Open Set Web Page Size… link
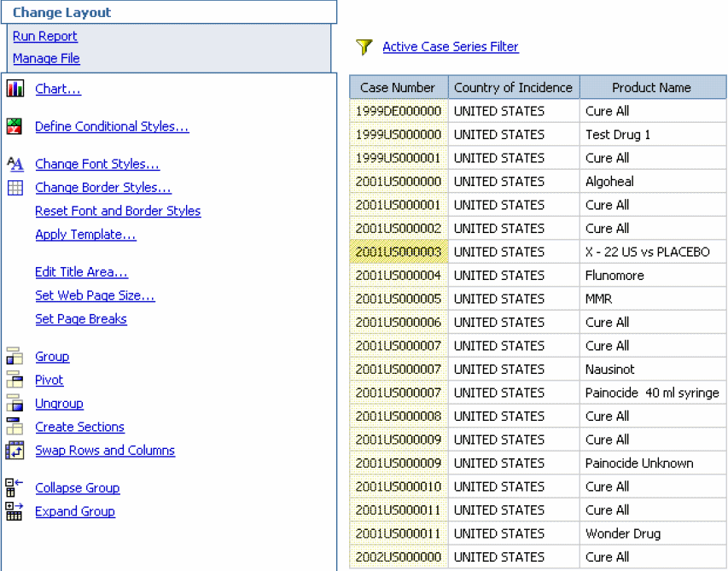Image resolution: width=728 pixels, height=571 pixels. 96,295
